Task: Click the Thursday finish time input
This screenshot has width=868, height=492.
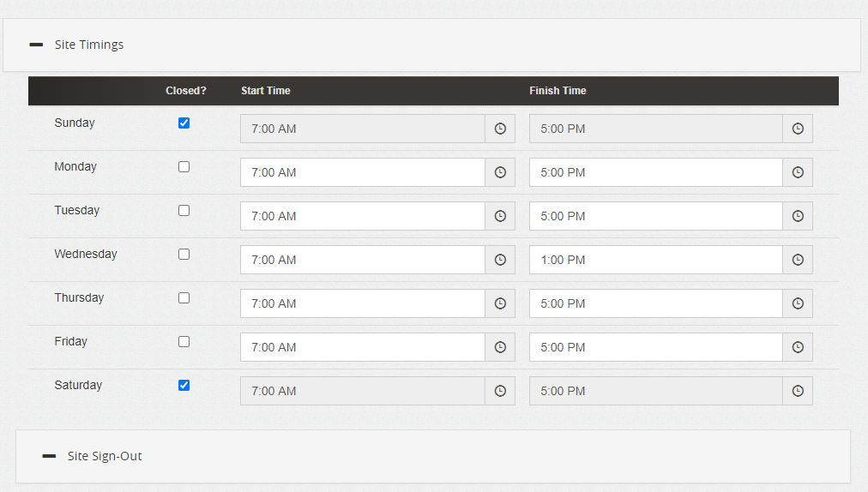Action: 655,303
